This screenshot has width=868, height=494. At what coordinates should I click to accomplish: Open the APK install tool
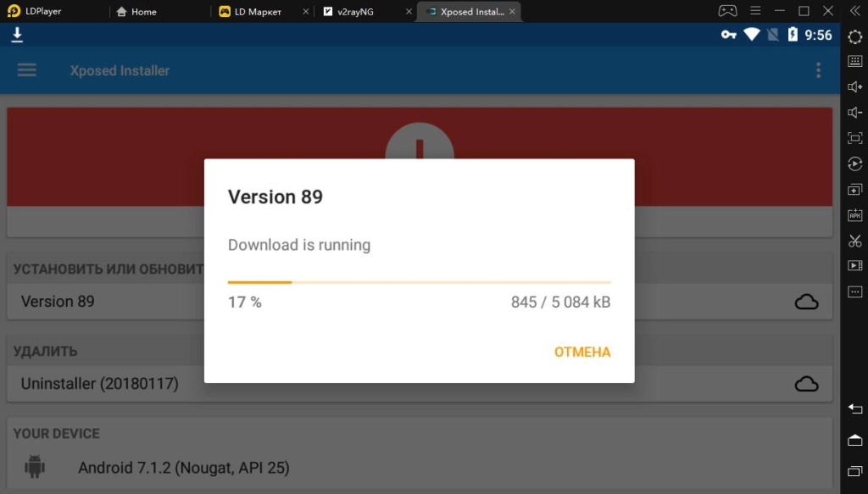click(x=854, y=214)
